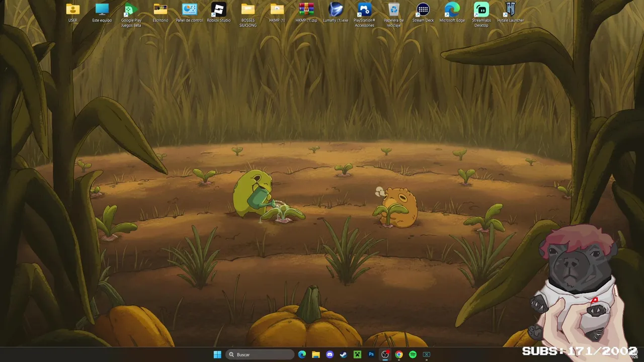This screenshot has height=362, width=644.
Task: Open Microsoft Edge desktop shortcut
Action: (x=452, y=13)
